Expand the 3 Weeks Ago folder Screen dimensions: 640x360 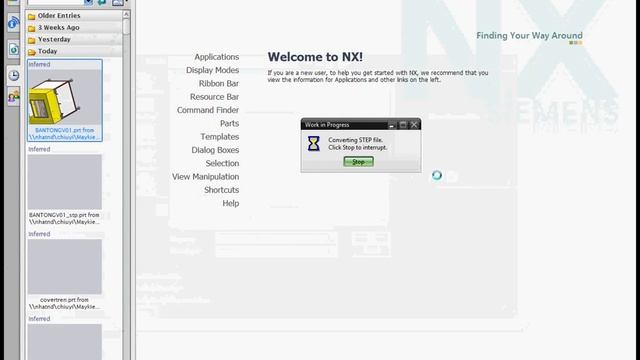[x=73, y=27]
